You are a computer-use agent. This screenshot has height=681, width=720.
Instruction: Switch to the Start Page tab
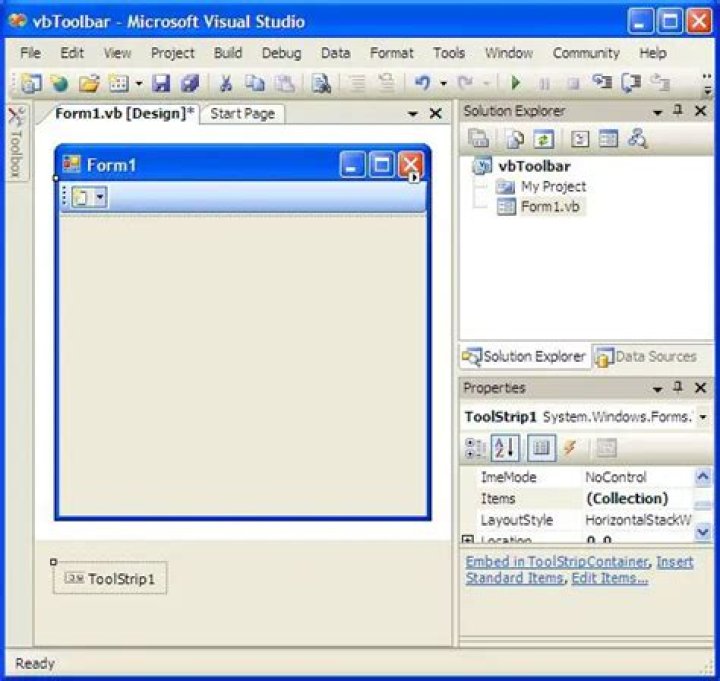pyautogui.click(x=243, y=114)
